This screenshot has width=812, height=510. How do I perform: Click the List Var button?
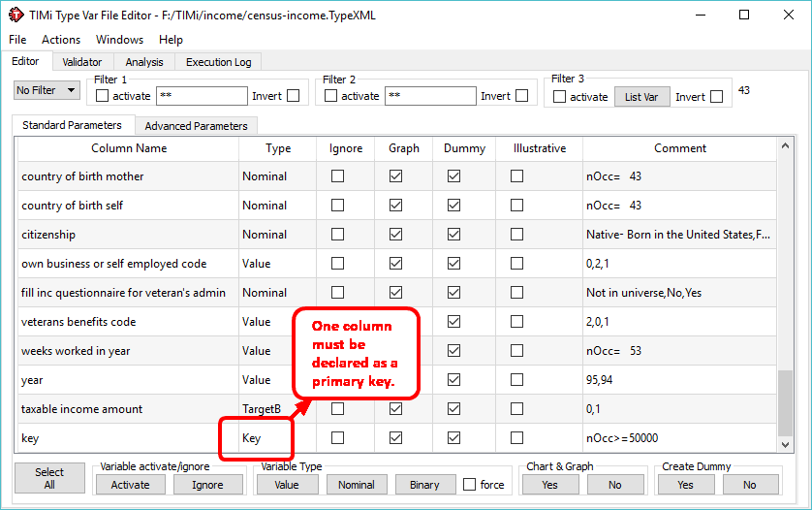point(641,97)
